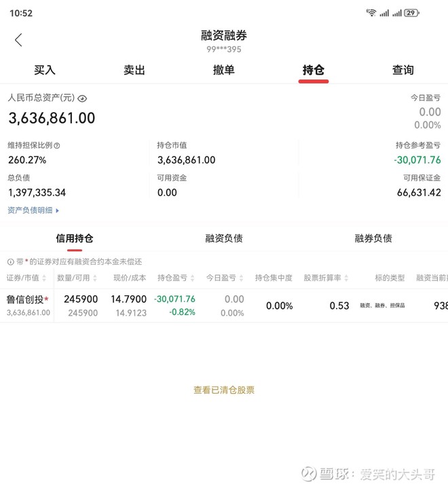The height and width of the screenshot is (488, 448).
Task: Tap the first cellular signal icon
Action: 384,13
